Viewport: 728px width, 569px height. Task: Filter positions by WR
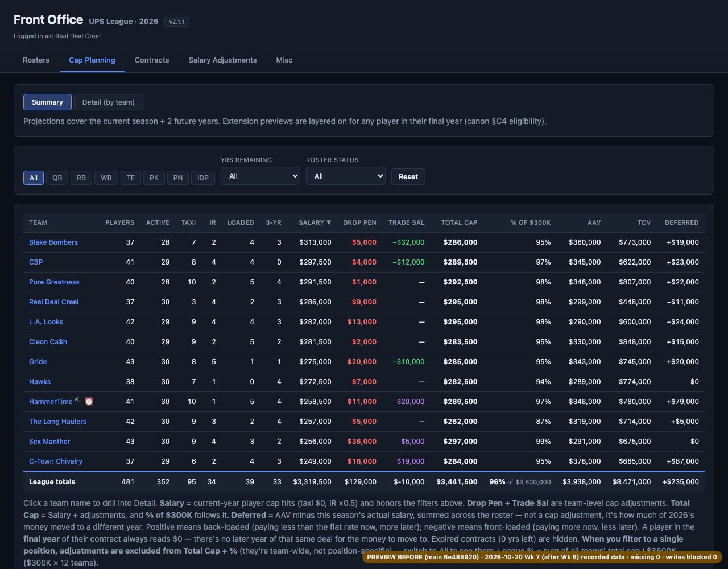106,178
